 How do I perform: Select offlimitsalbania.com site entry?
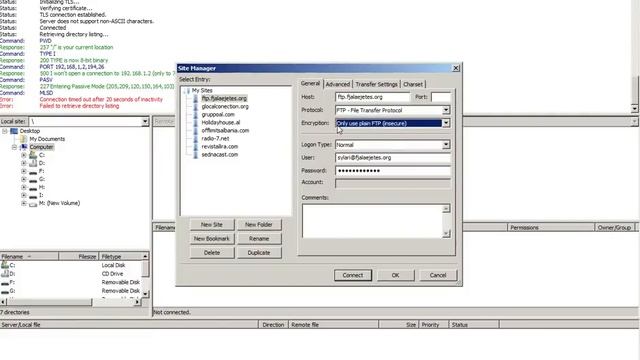(225, 131)
